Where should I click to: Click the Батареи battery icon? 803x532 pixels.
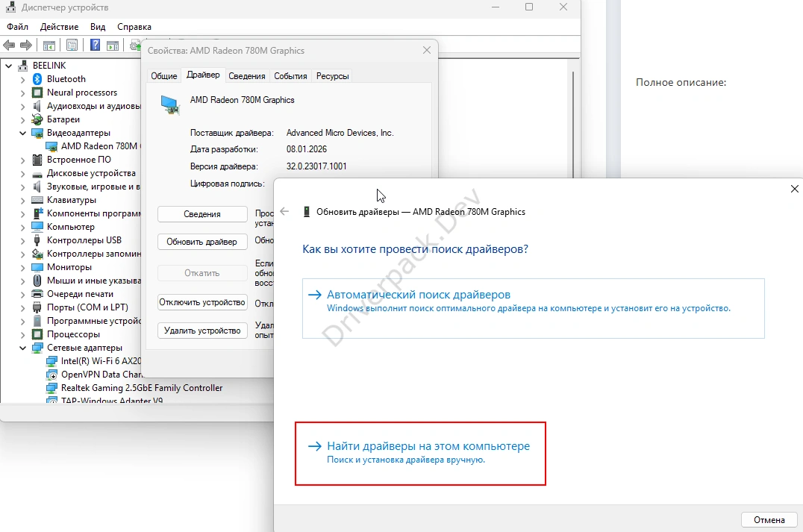tap(37, 119)
